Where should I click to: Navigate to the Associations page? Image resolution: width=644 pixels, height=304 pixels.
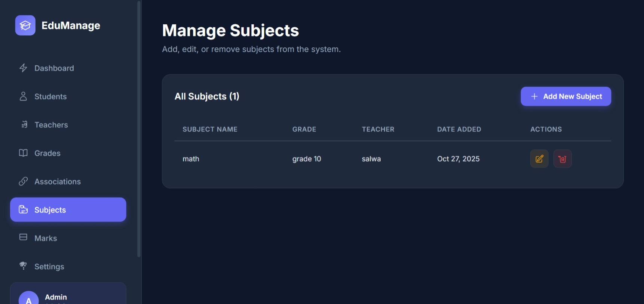tap(58, 182)
